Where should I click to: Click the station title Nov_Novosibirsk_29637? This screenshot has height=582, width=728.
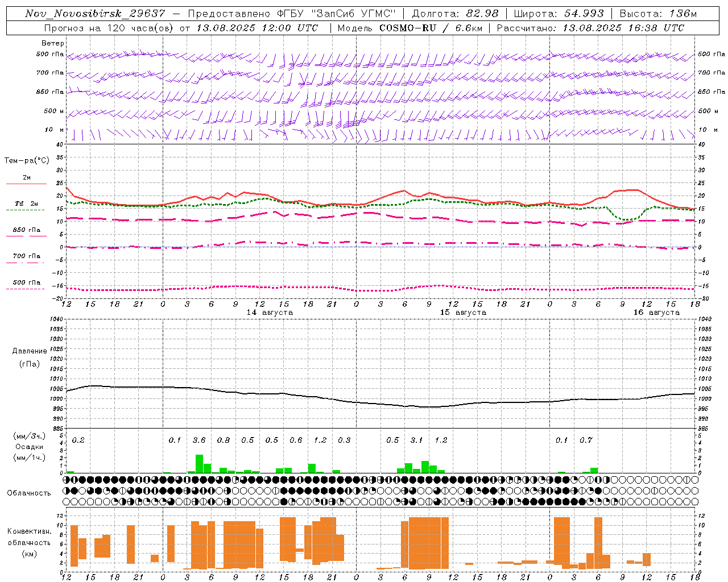[x=95, y=14]
